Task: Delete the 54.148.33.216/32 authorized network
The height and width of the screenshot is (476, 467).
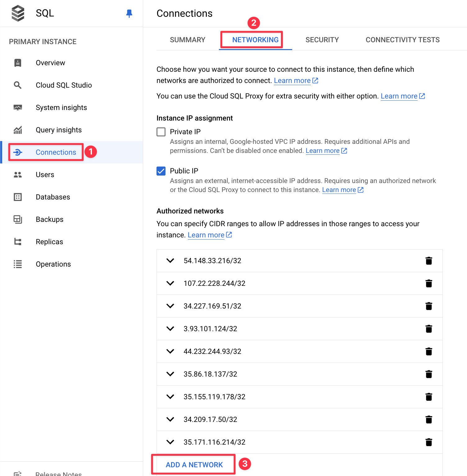Action: click(429, 261)
